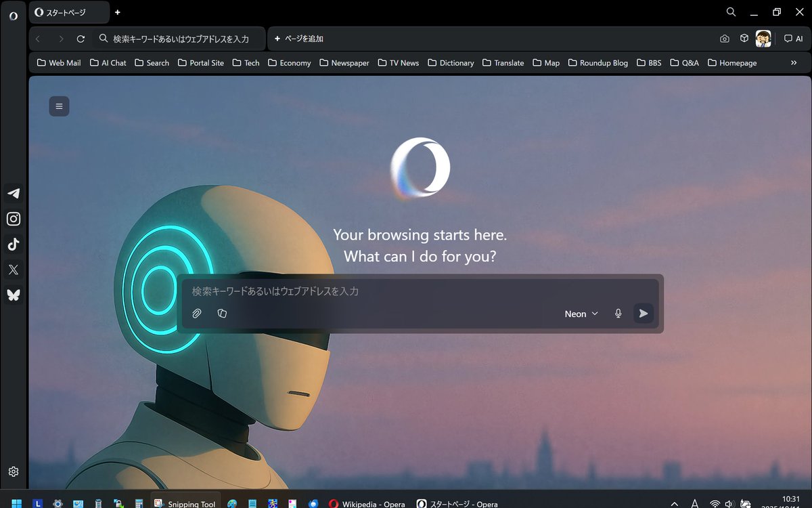Screen dimensions: 812x508
Task: Open the Translate bookmark folder
Action: coord(503,63)
